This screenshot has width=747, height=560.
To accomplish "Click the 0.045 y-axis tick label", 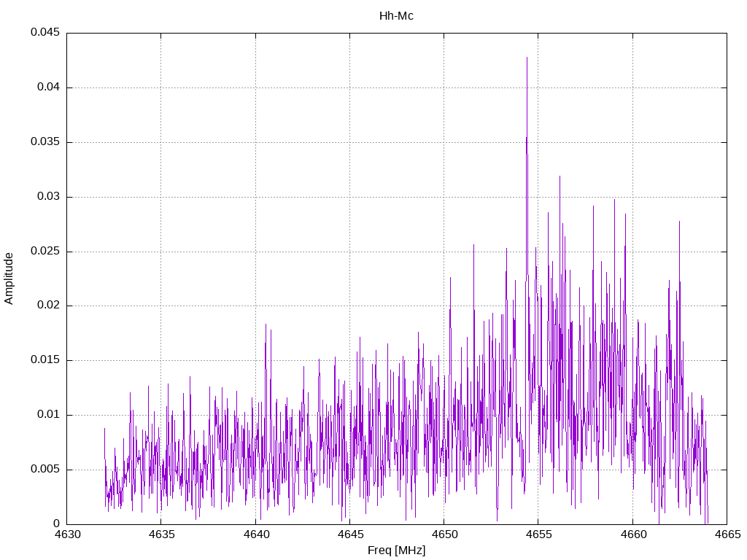I will [x=44, y=33].
